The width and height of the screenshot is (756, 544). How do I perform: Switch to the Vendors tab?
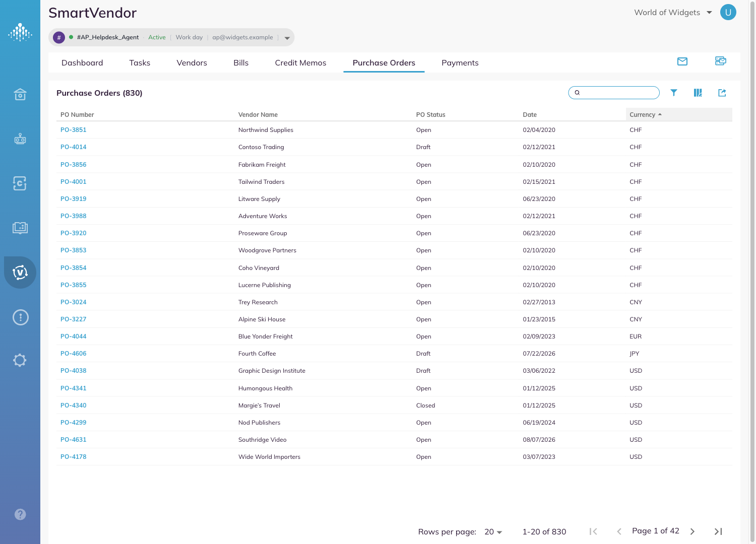192,63
